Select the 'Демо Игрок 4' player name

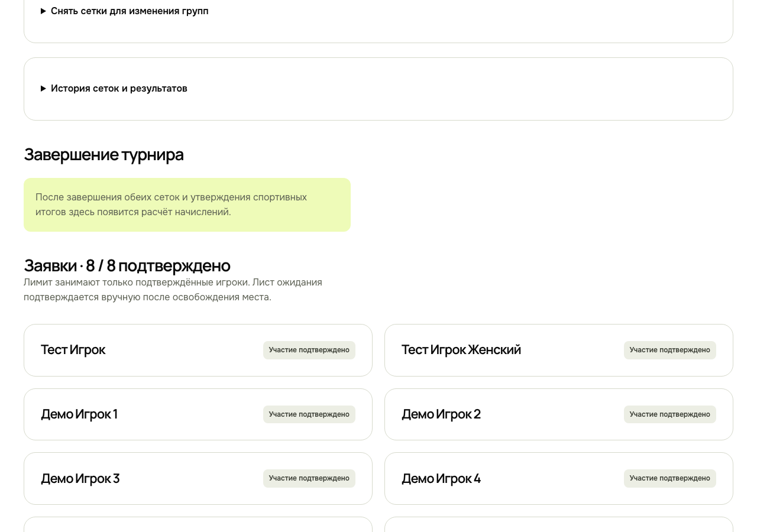(x=441, y=479)
